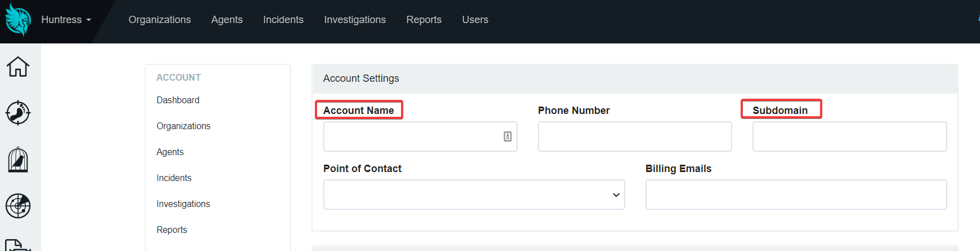The width and height of the screenshot is (980, 251).
Task: Go to Agents in top navigation
Action: [x=227, y=20]
